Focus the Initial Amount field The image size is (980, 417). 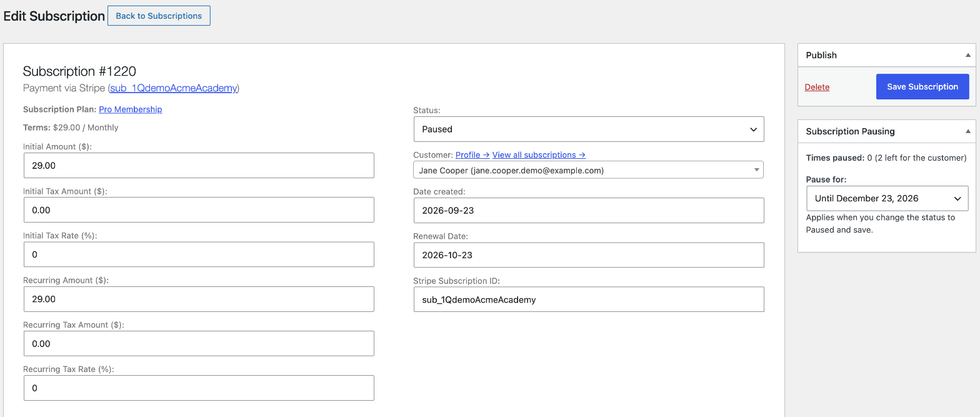coord(199,166)
